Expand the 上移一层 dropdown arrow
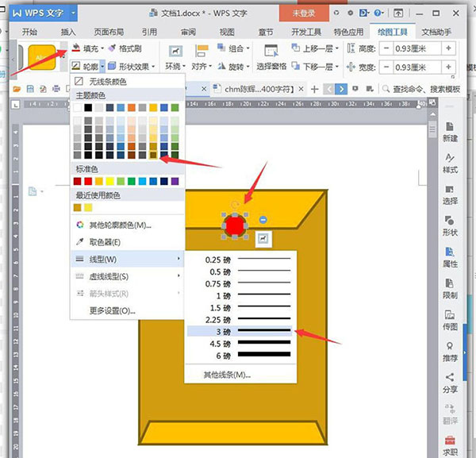This screenshot has width=476, height=458. pyautogui.click(x=337, y=48)
